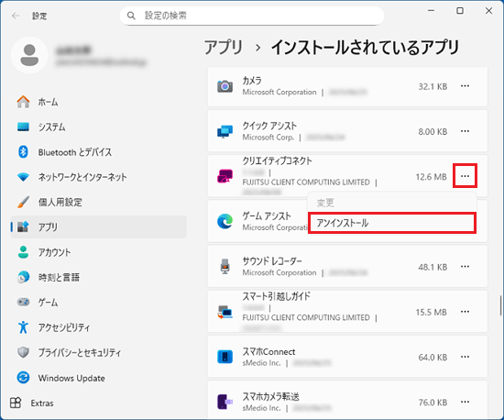Click the back arrow in Settings
Viewport: 504px width, 420px height.
point(15,16)
